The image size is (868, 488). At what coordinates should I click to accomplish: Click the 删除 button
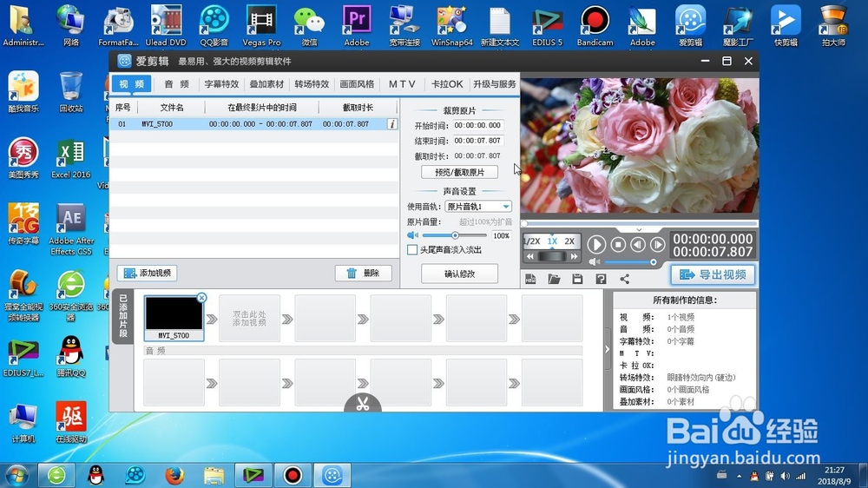click(x=364, y=273)
